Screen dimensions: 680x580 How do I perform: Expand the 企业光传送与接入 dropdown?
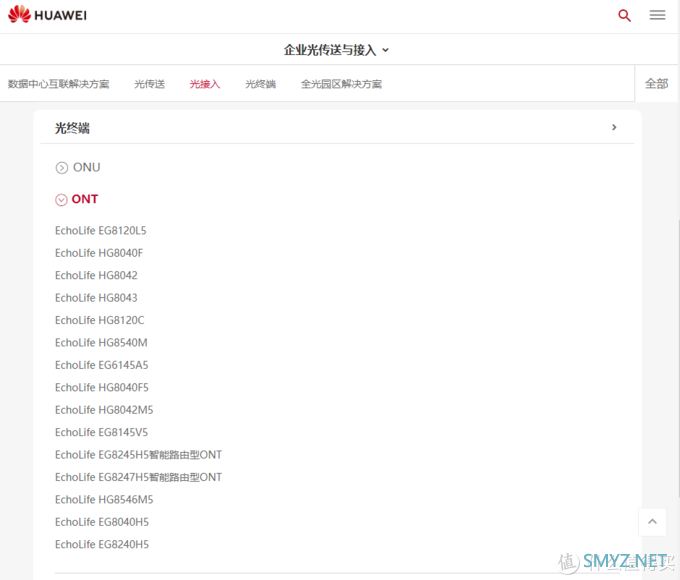coord(336,50)
